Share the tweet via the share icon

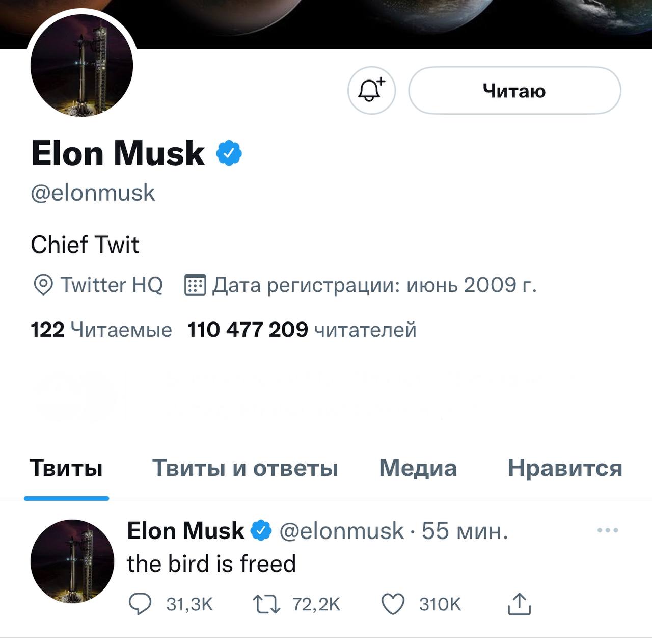(x=519, y=604)
